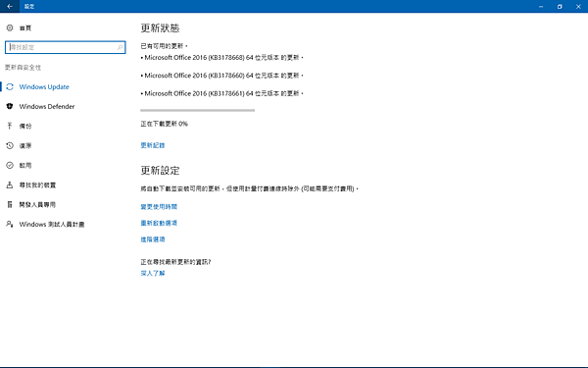Screen dimensions: 588x368
Task: Click the 變更使用時間 active hours link
Action: (x=159, y=206)
